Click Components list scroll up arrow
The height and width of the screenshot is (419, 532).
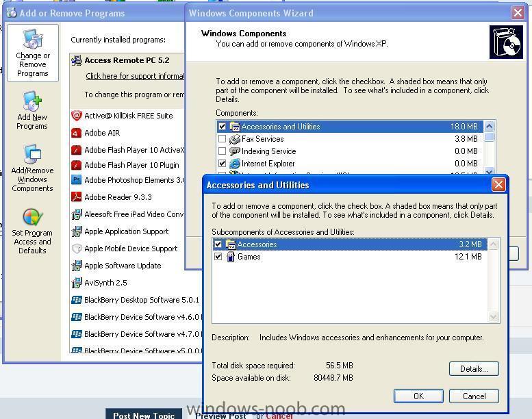(489, 127)
